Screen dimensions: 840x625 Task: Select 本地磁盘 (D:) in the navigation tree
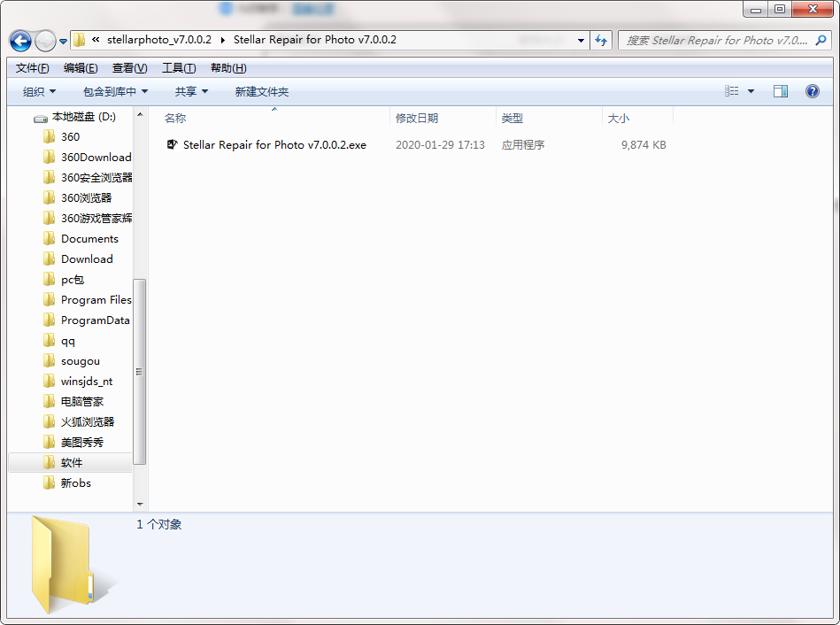tap(83, 117)
